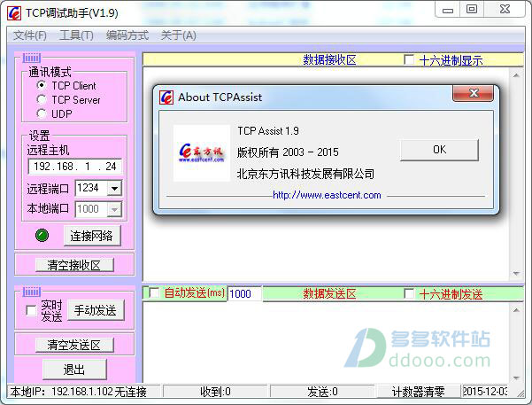Click the 版权所有 2003 - 2015 text
This screenshot has height=405, width=532.
tap(288, 152)
